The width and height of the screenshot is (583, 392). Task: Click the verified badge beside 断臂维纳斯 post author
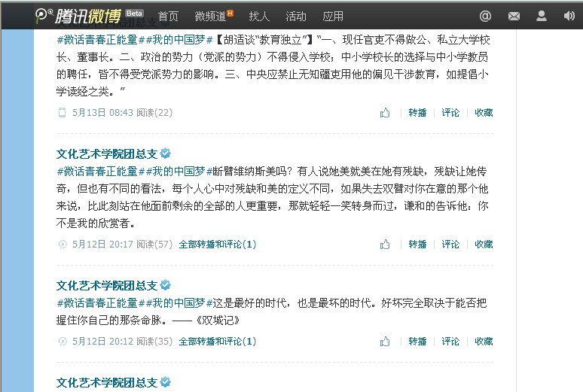tap(166, 153)
